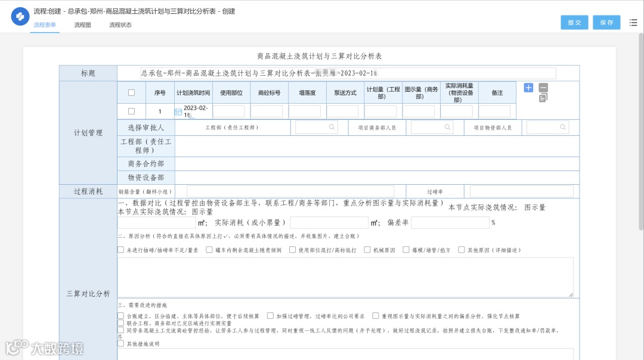Click the blue app logo icon

20,17
